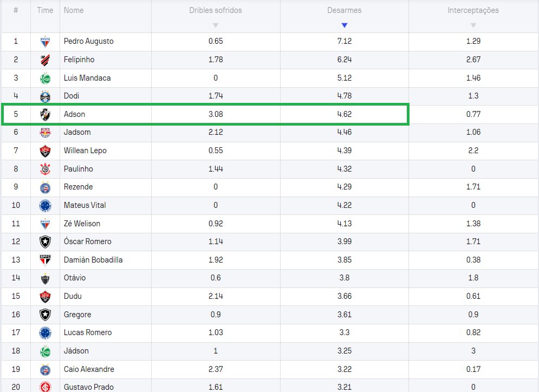Click the Red Bull Bragantino crest by Jadsom

(x=46, y=133)
